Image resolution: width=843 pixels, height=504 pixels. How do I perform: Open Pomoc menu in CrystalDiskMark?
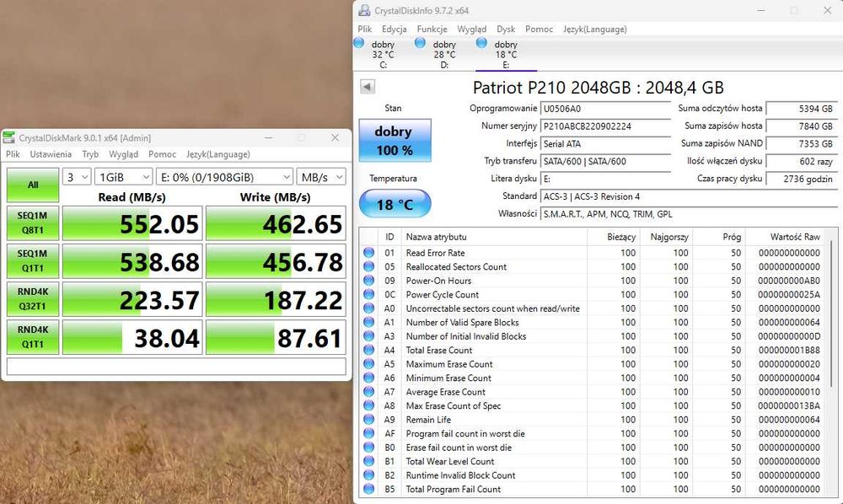(163, 154)
